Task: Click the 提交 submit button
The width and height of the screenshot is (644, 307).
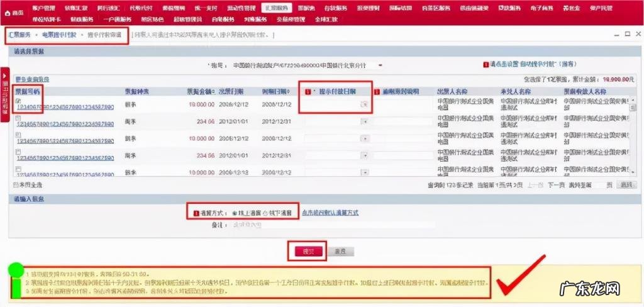Action: point(308,252)
